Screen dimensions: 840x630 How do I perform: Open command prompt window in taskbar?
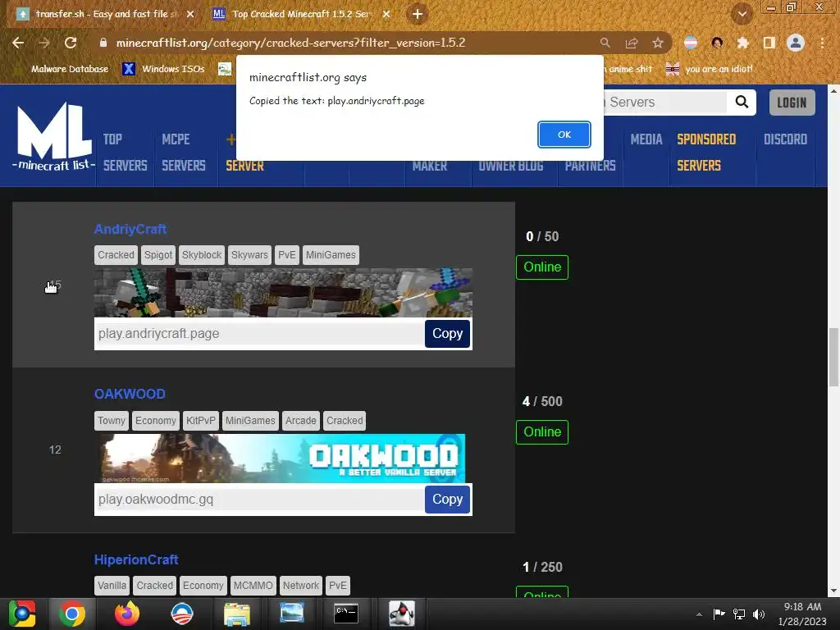(346, 614)
